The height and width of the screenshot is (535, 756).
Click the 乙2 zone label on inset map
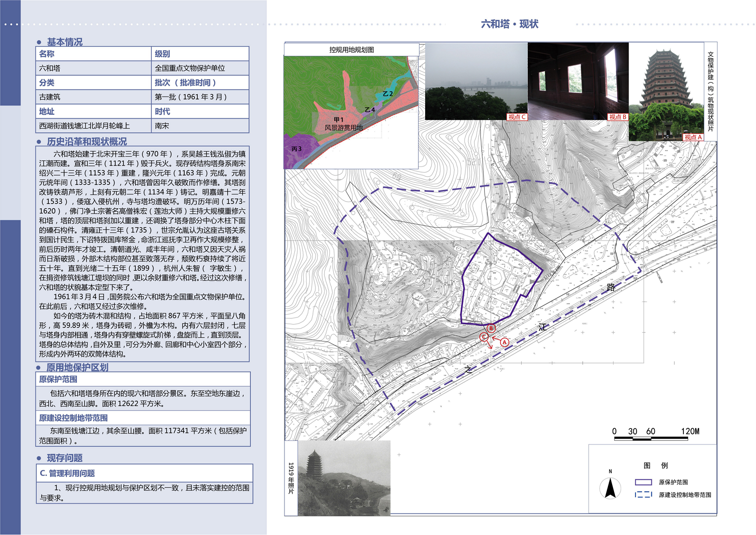388,94
